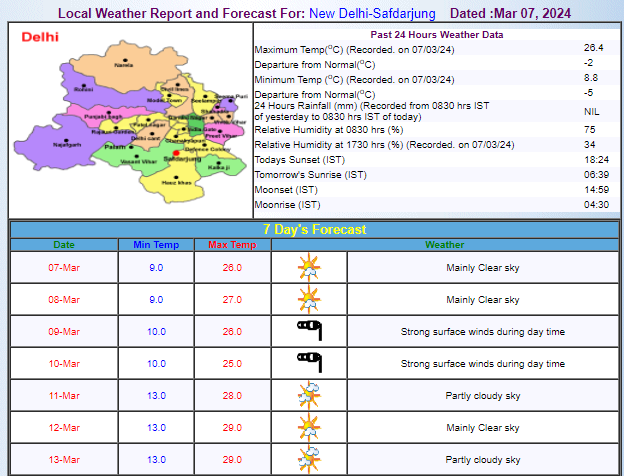
Task: Click the Min Temp column header
Action: (x=156, y=244)
